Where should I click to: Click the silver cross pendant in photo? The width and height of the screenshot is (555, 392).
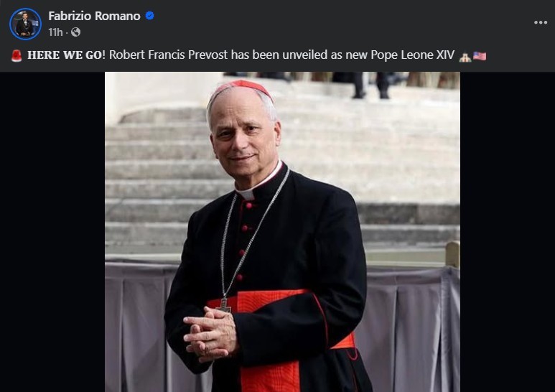[224, 304]
